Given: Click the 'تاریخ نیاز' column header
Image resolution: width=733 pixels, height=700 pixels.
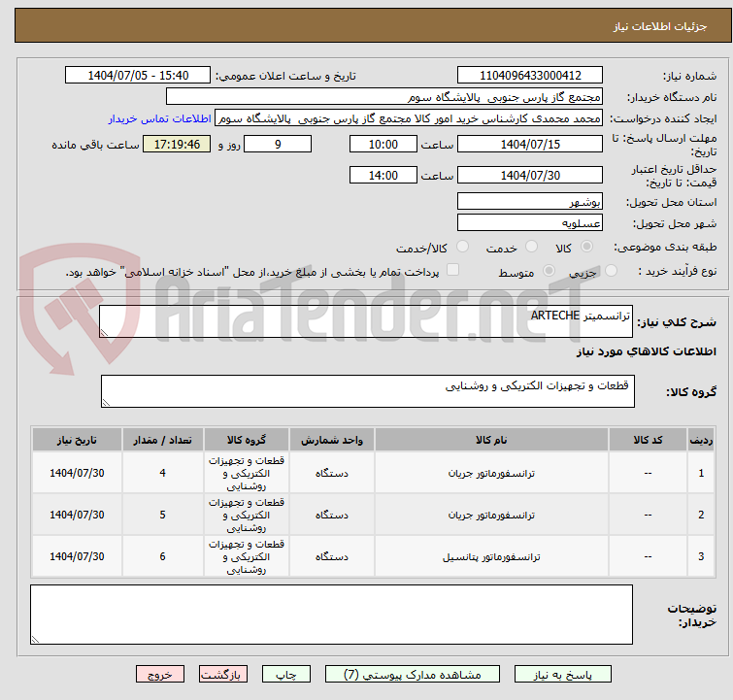Looking at the screenshot, I should pos(77,440).
